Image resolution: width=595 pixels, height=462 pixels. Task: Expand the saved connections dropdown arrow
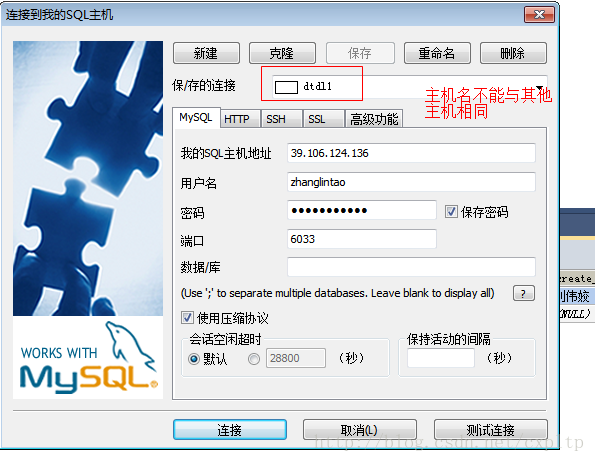(x=540, y=87)
